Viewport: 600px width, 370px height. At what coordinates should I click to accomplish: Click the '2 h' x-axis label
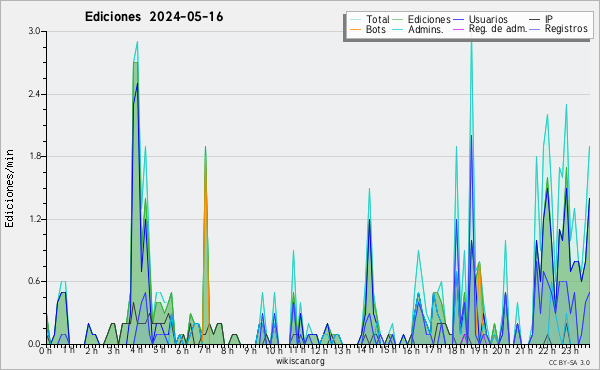pos(91,350)
